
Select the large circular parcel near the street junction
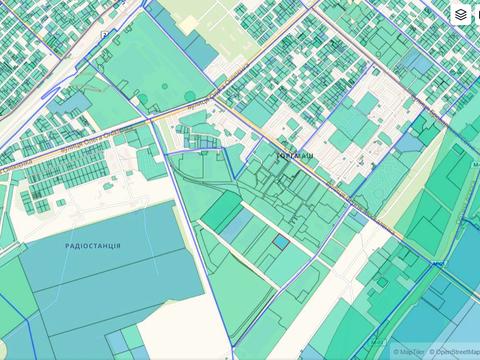tap(189, 96)
